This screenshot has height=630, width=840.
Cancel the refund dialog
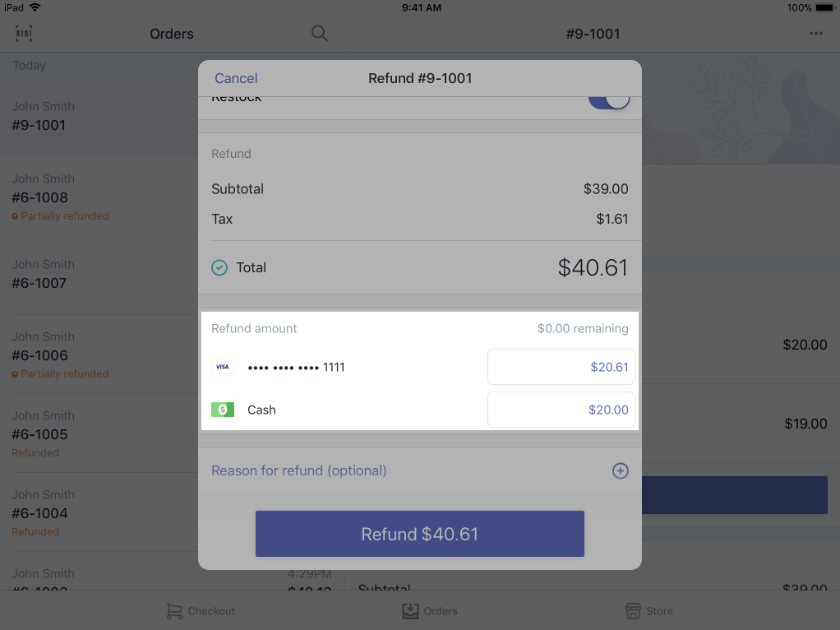point(236,78)
